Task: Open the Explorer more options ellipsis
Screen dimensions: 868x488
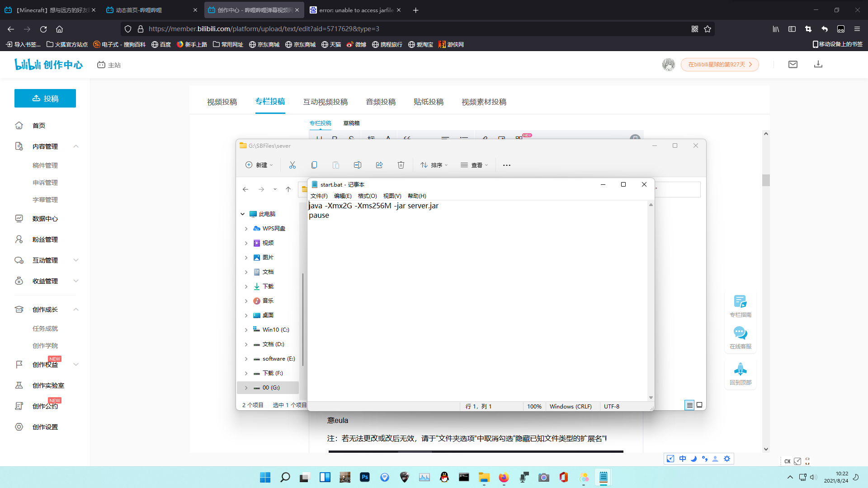Action: pos(507,165)
